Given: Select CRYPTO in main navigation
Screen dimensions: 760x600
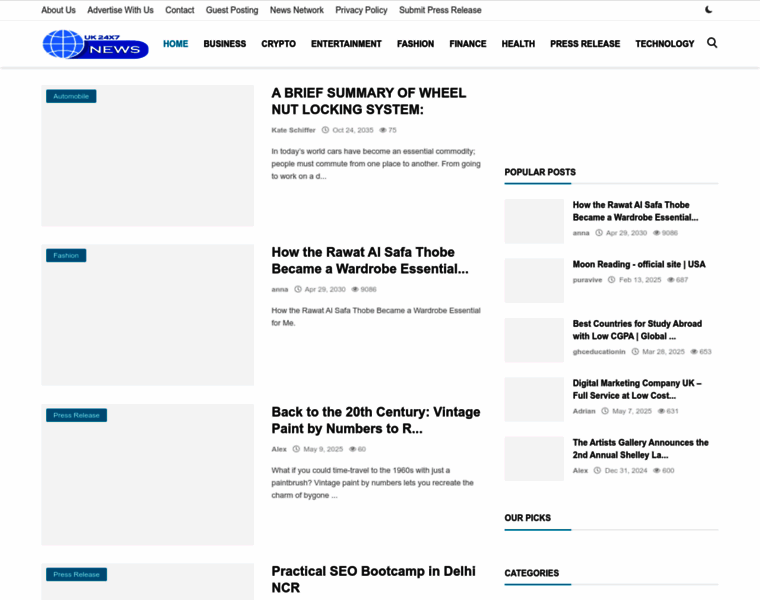Looking at the screenshot, I should [278, 44].
